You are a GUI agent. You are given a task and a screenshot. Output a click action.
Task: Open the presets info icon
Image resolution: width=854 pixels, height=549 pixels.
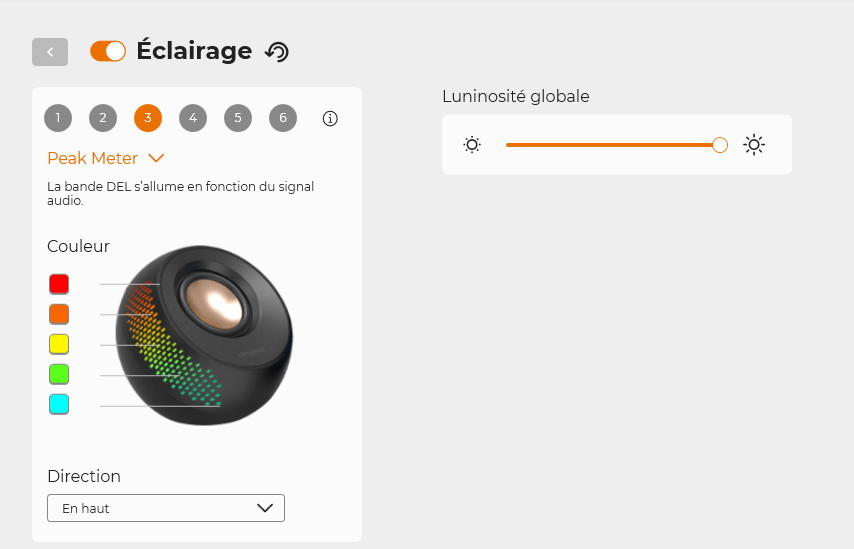330,119
